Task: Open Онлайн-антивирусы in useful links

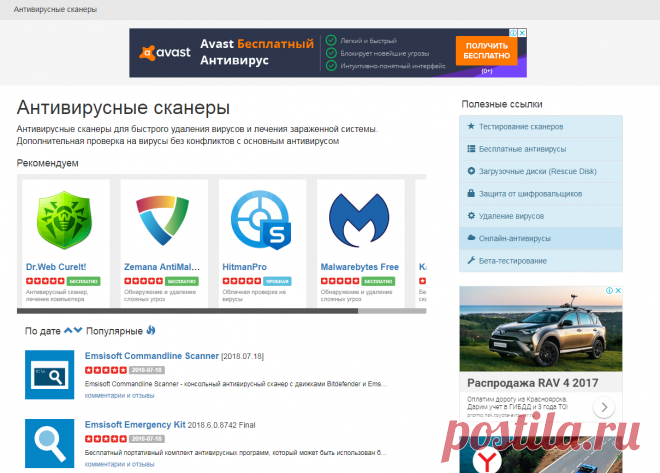Action: tap(541, 238)
